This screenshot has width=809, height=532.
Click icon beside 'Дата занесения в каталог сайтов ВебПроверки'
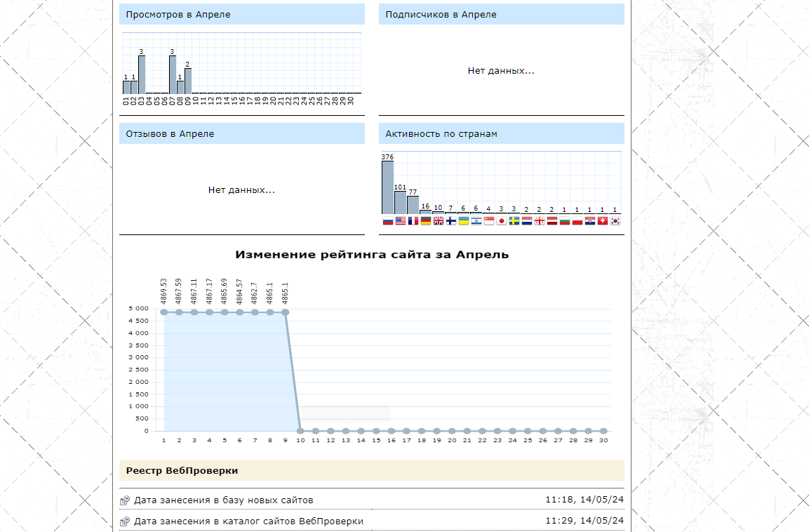tap(125, 521)
